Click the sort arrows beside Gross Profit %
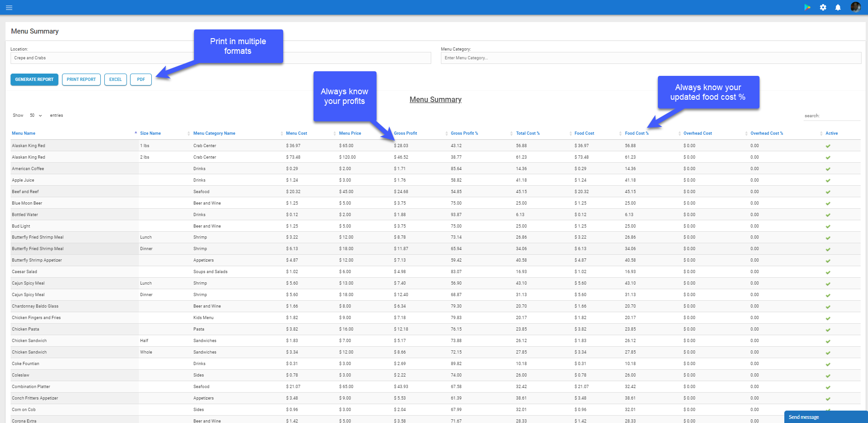The width and height of the screenshot is (868, 423). point(446,133)
